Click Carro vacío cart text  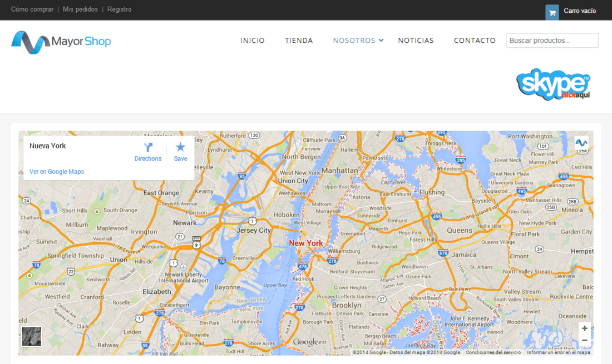580,11
